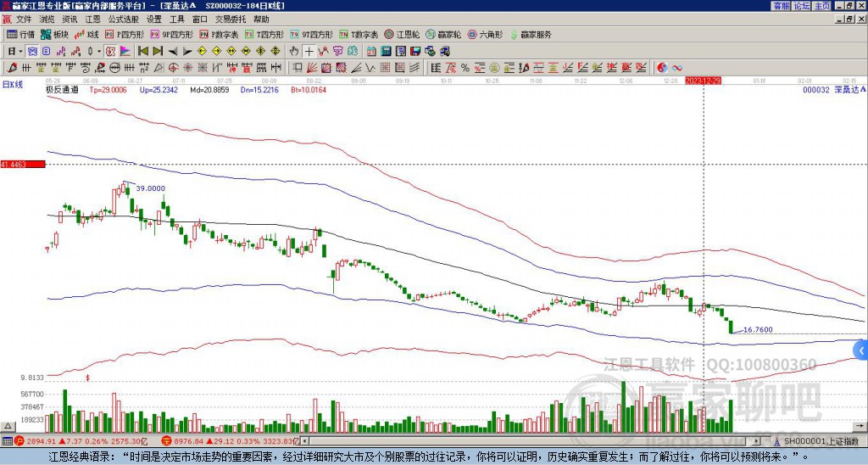Jump to last bar with green skip-forward icon

(158, 52)
